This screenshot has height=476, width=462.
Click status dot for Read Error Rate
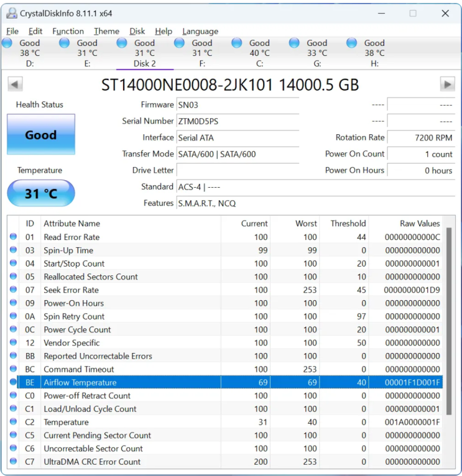[x=13, y=237]
